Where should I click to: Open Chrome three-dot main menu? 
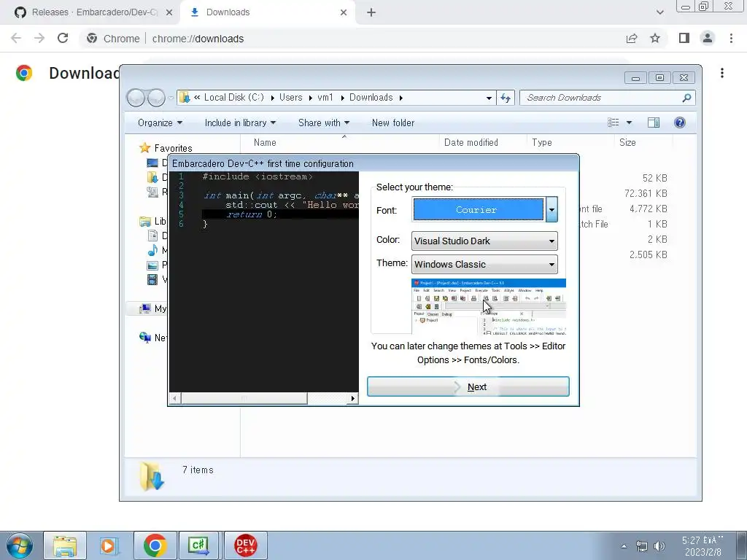click(731, 38)
